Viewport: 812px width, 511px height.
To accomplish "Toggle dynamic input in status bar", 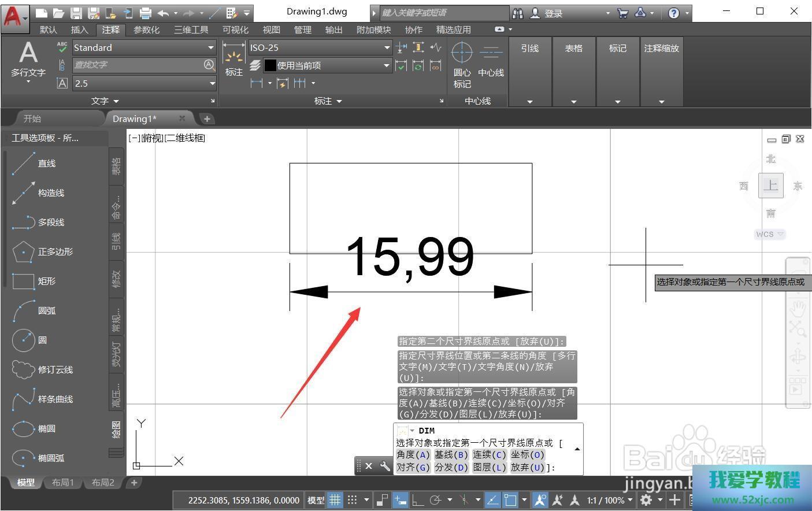I will (400, 500).
